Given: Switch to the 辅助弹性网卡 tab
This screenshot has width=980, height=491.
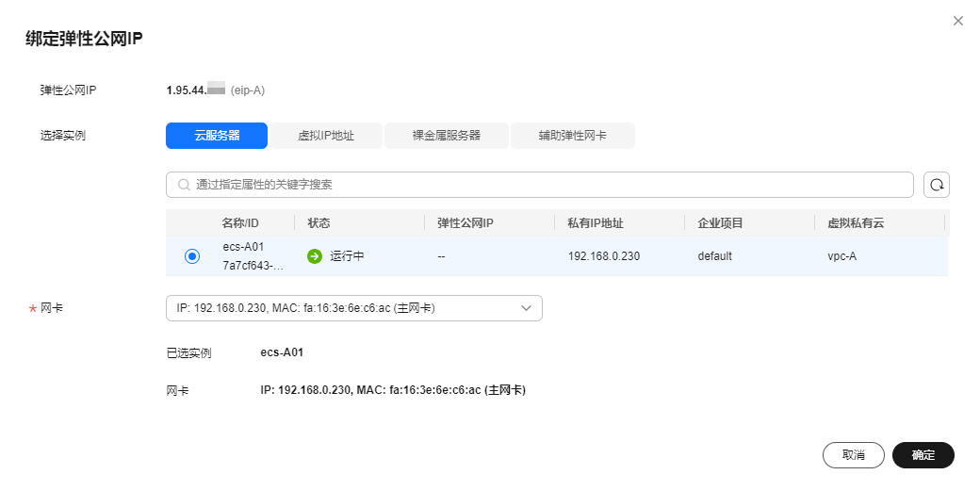Looking at the screenshot, I should tap(573, 136).
